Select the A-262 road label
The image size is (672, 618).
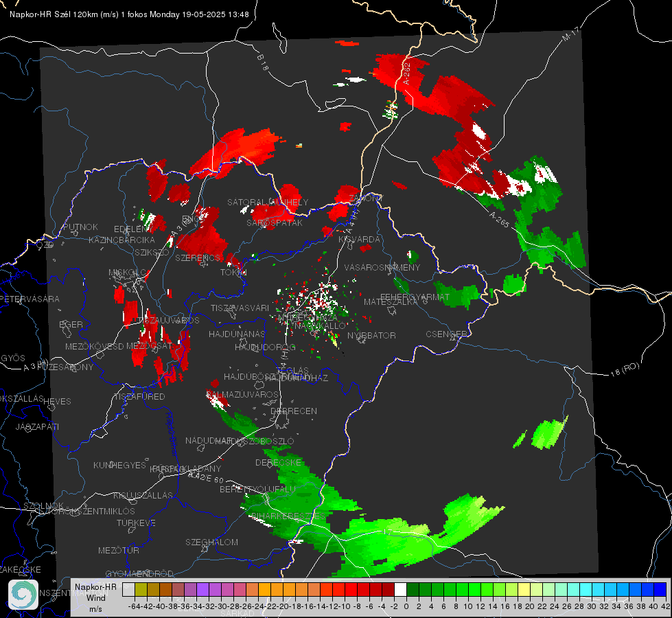point(406,73)
